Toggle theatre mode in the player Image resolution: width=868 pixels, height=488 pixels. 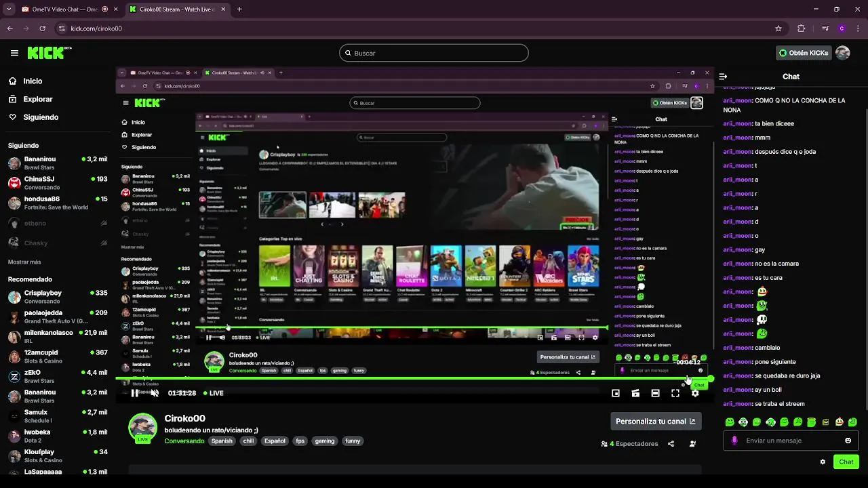[655, 393]
